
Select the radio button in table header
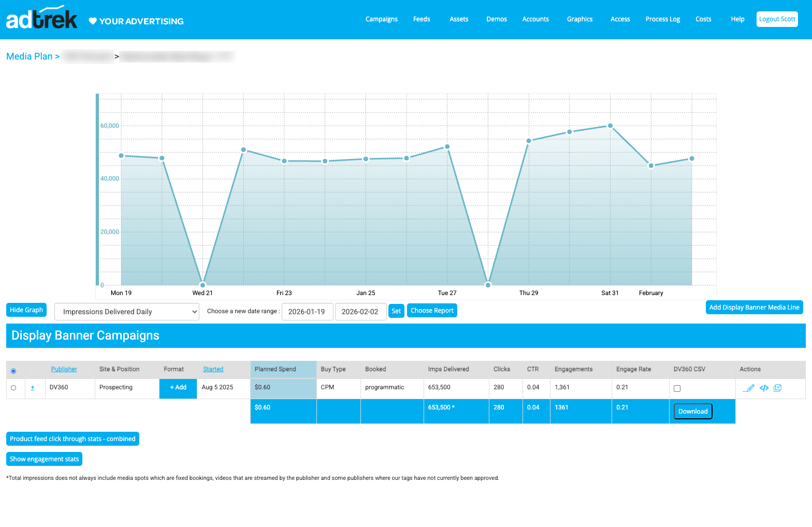pos(13,371)
